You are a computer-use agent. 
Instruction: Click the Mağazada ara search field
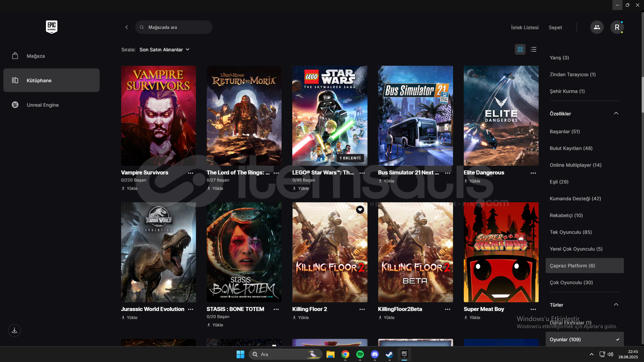coord(174,27)
